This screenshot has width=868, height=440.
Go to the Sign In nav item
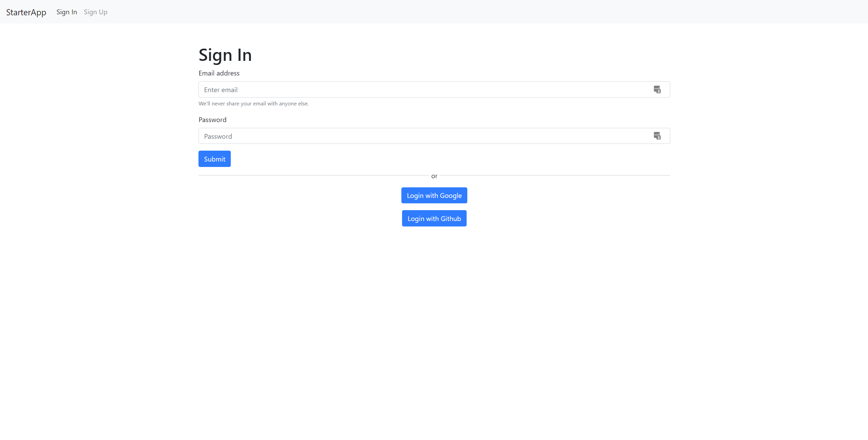coord(67,12)
